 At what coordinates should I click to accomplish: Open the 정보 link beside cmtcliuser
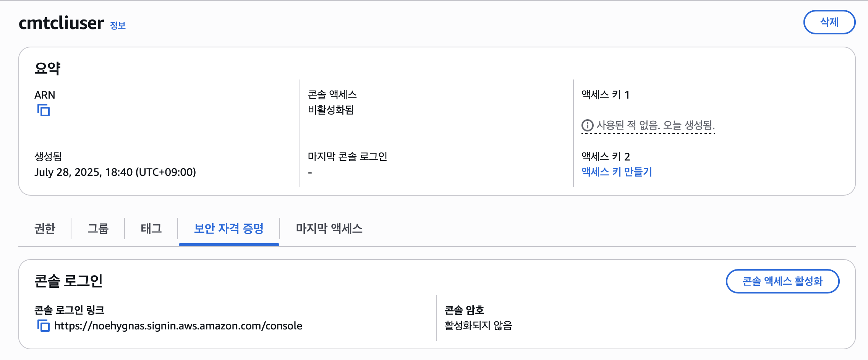(118, 26)
